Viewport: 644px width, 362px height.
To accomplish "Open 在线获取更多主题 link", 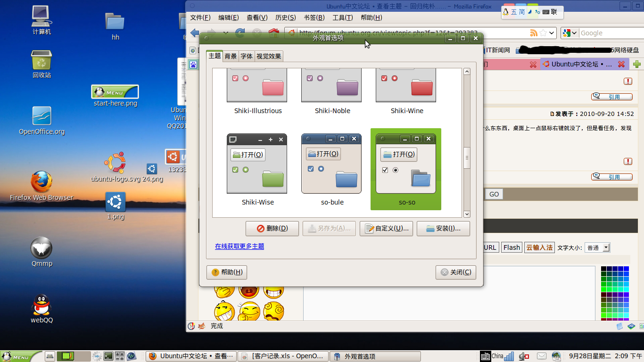I will [x=239, y=246].
